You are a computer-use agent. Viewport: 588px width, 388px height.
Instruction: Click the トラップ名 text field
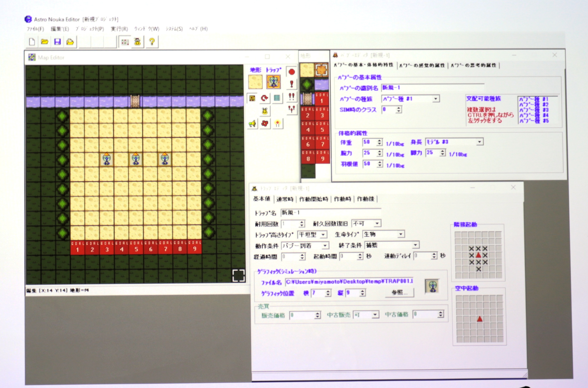331,212
